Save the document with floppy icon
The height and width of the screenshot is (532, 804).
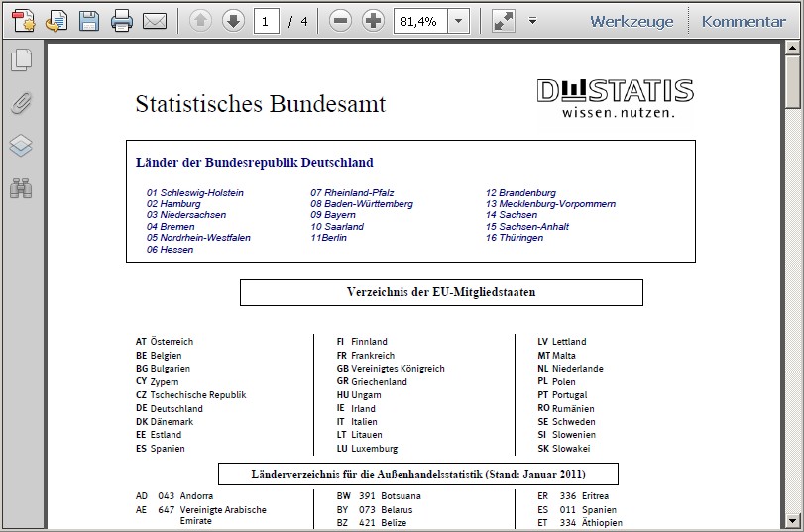[x=88, y=21]
